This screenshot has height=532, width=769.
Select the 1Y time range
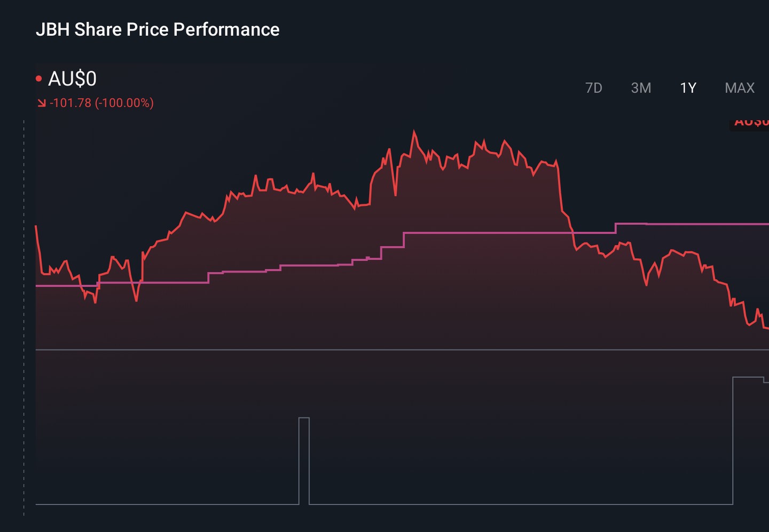(x=688, y=88)
